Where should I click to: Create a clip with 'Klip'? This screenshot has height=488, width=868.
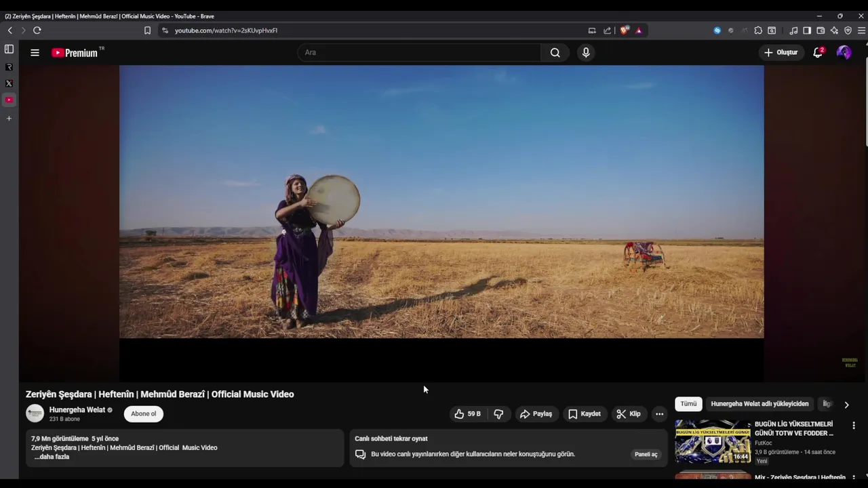click(x=629, y=413)
